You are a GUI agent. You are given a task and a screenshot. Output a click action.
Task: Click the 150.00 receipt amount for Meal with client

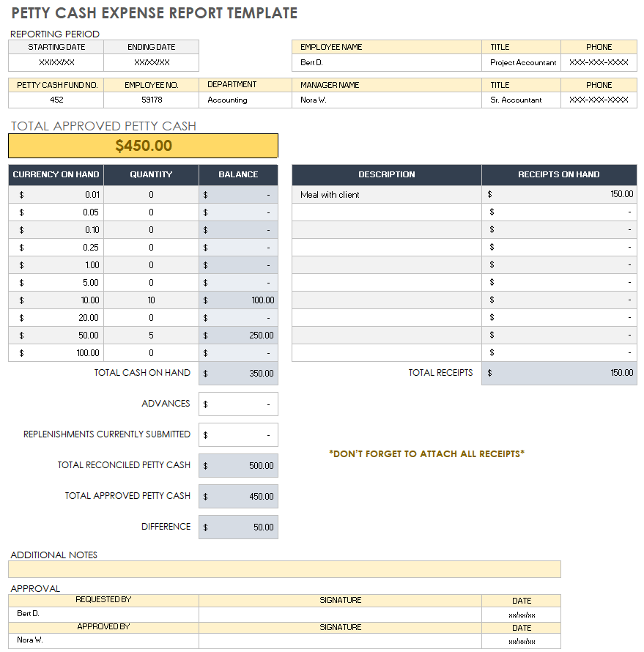tap(559, 194)
